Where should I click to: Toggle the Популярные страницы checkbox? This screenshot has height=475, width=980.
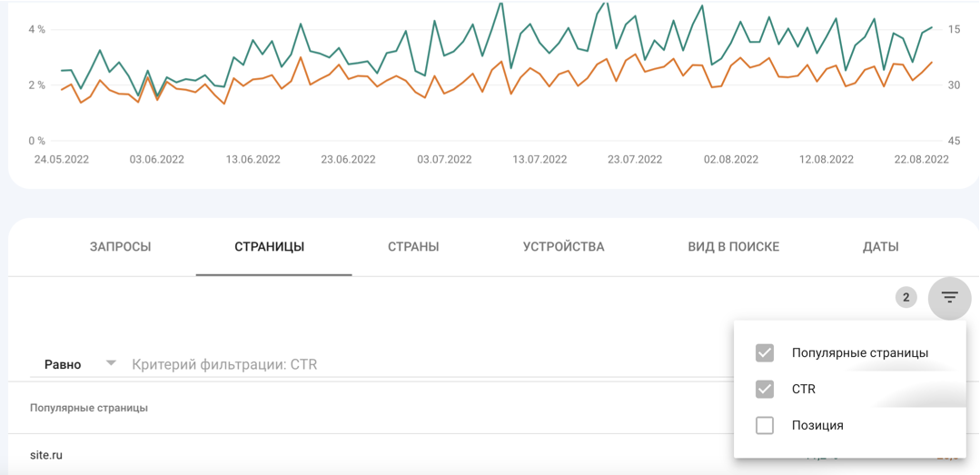[765, 352]
